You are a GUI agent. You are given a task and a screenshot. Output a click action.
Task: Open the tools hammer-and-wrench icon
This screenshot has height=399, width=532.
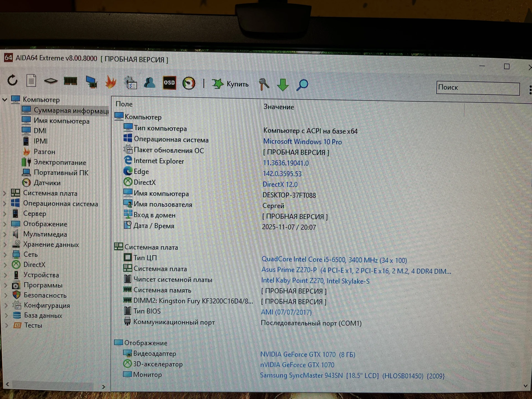click(264, 84)
